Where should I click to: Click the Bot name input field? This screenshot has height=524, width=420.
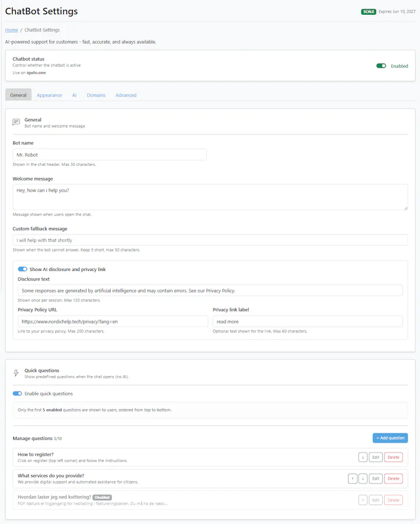point(110,155)
